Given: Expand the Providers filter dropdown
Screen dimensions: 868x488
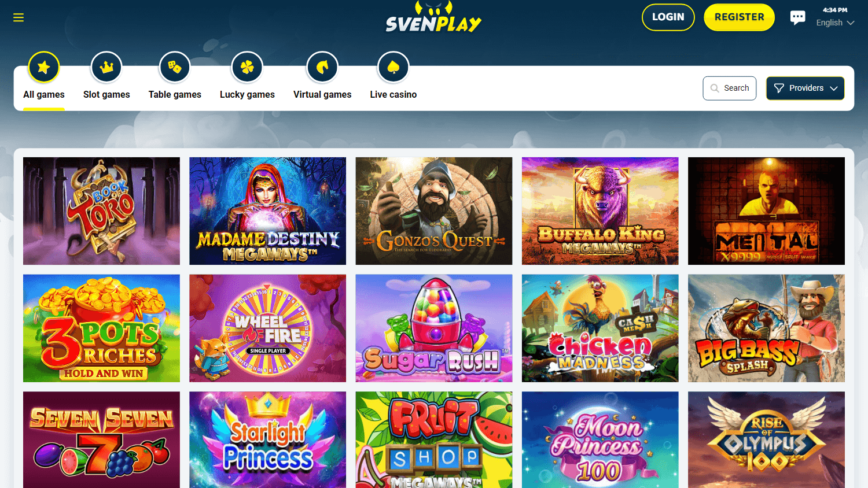Looking at the screenshot, I should click(x=806, y=88).
